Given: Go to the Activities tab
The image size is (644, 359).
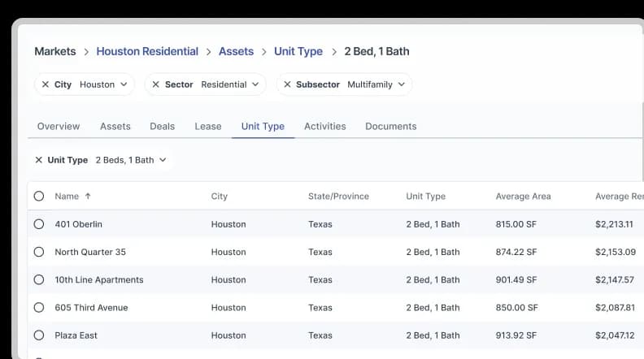Looking at the screenshot, I should [325, 127].
